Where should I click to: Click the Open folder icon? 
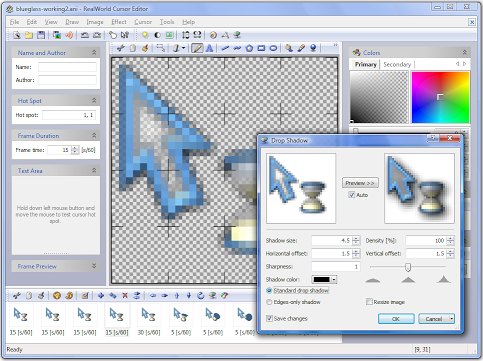pyautogui.click(x=29, y=35)
